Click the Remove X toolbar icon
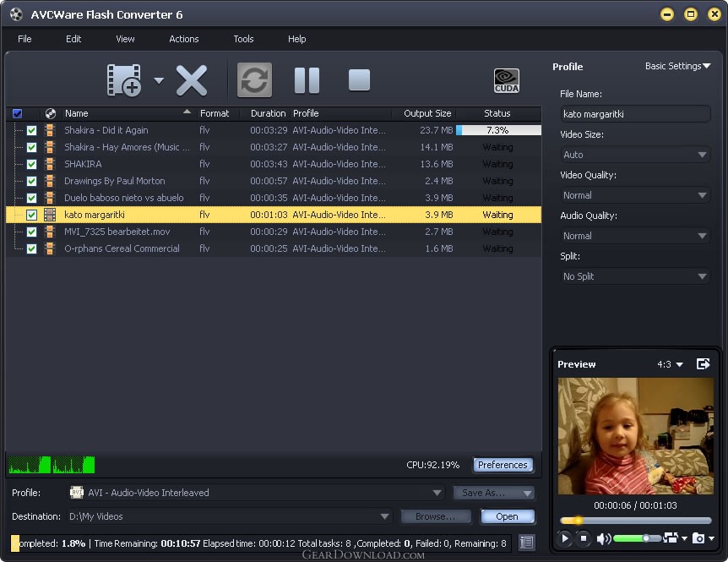Screen dimensions: 728x562 [192, 80]
